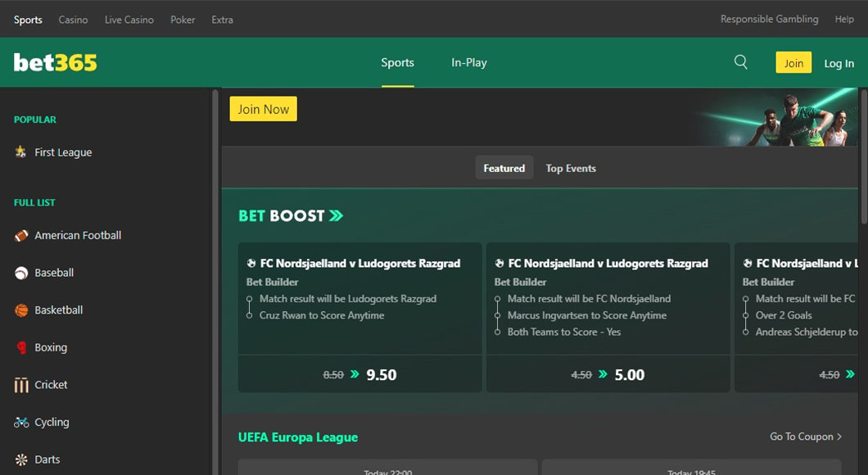Select the Cricket sport icon
Viewport: 868px width, 475px height.
(x=20, y=385)
